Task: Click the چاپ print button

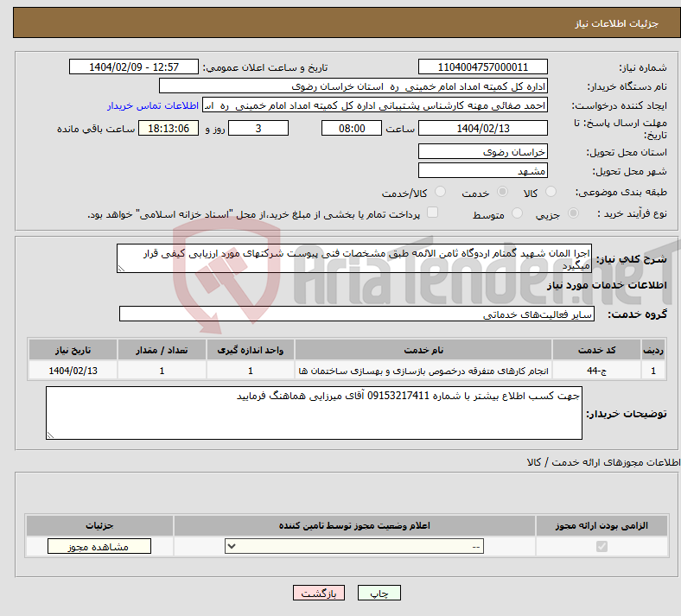Action: [x=379, y=593]
